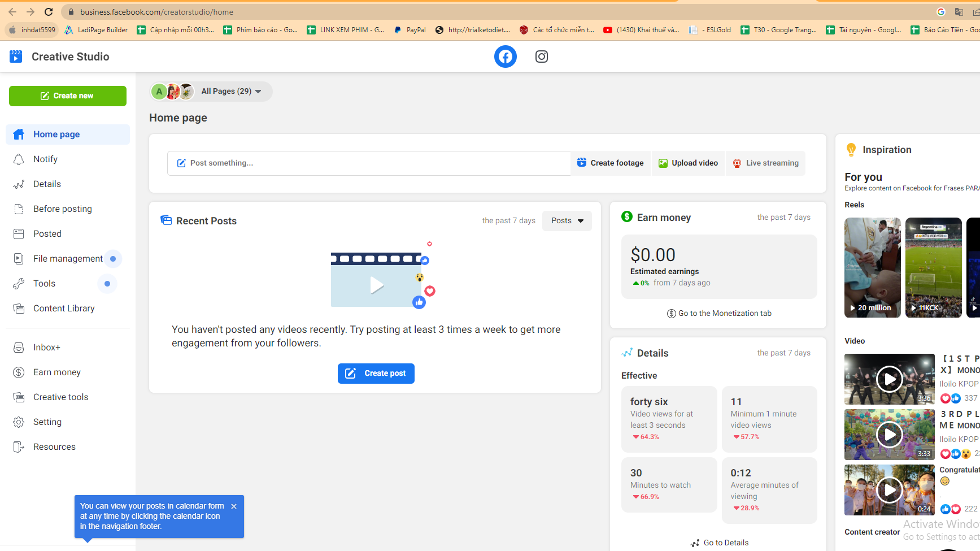Follow the Go to Details link
The height and width of the screenshot is (551, 980).
coord(720,543)
